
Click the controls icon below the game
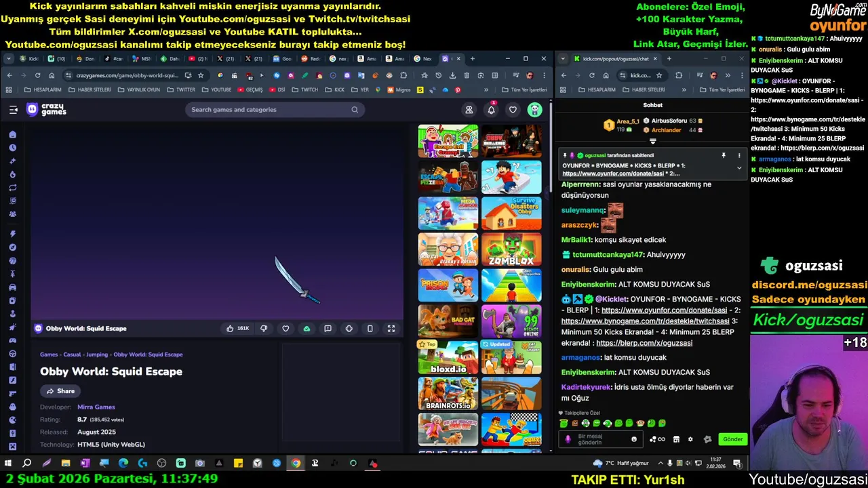pyautogui.click(x=349, y=329)
